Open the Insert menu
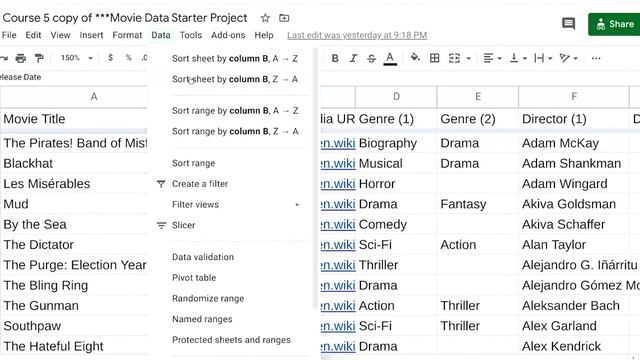This screenshot has width=640, height=360. coord(91,35)
